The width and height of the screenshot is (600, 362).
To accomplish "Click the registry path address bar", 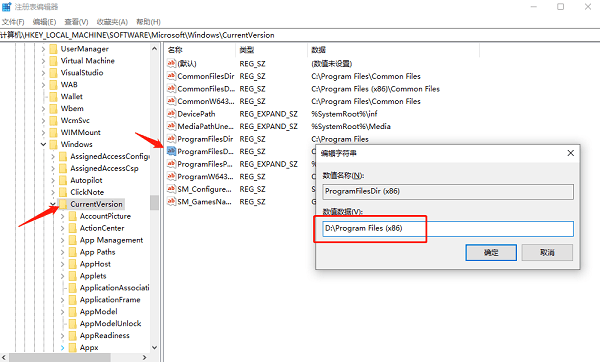I will (x=300, y=35).
